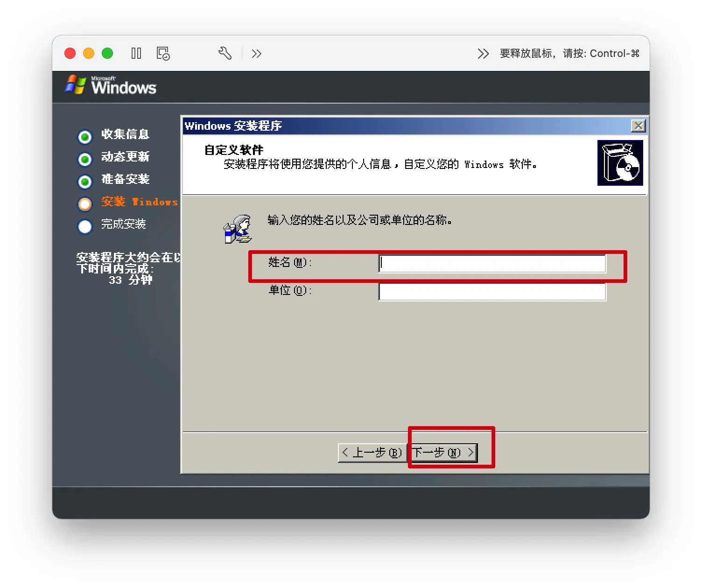Click the 要释放鼠标 Control-⌘ hint text

coord(569,54)
